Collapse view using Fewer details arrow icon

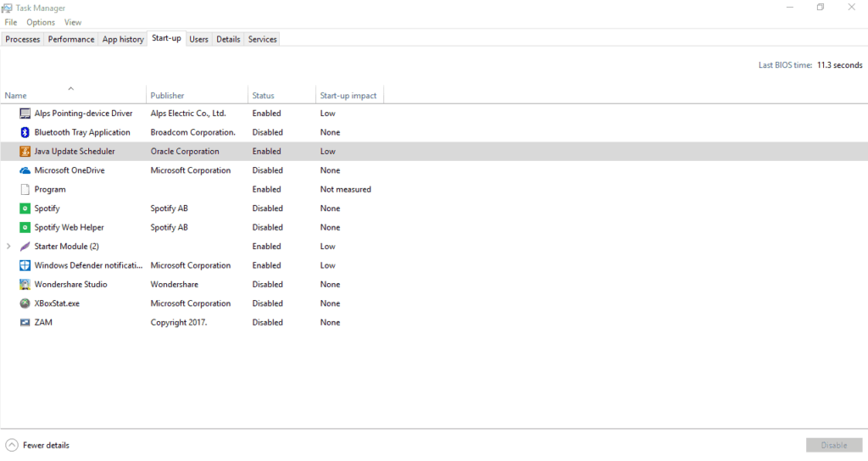point(12,445)
